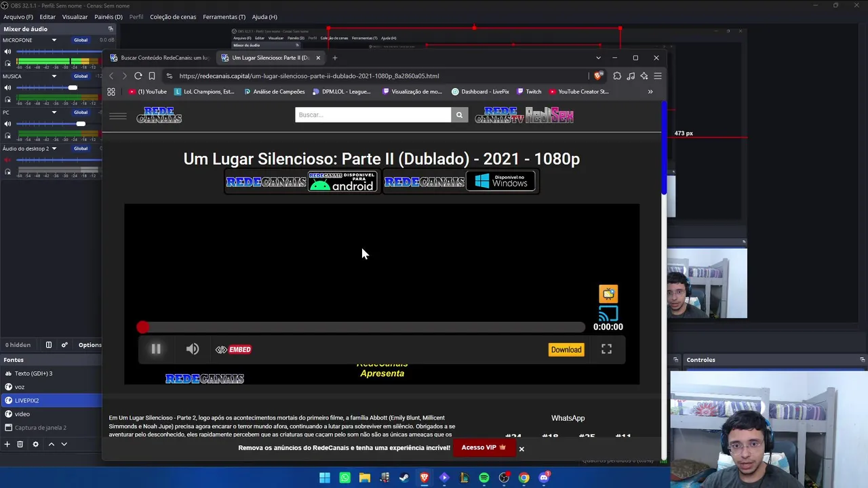The image size is (868, 488).
Task: Add a new source with plus icon
Action: tap(7, 444)
